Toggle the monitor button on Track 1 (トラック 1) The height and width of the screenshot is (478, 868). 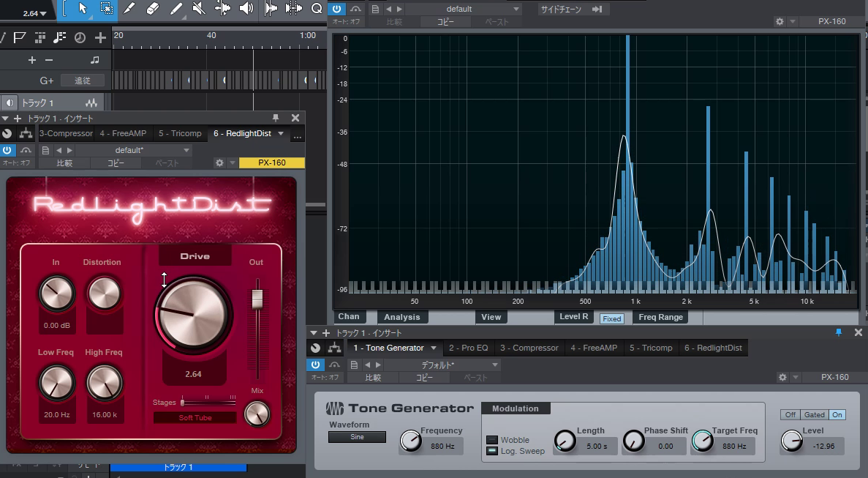click(x=10, y=103)
